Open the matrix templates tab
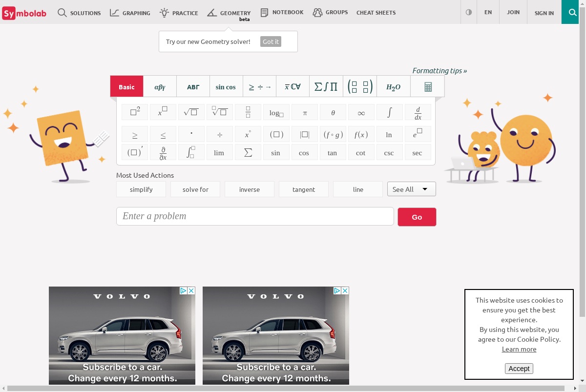 tap(360, 86)
